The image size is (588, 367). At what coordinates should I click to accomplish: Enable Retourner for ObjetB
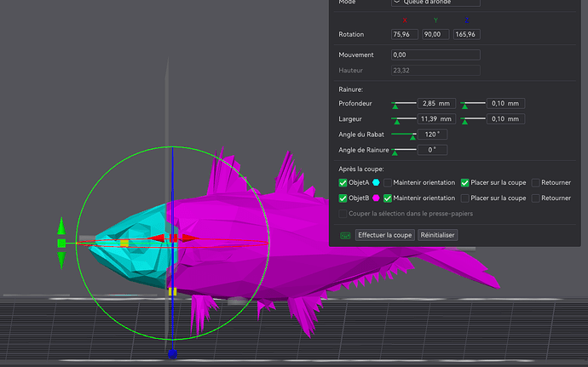coord(535,198)
